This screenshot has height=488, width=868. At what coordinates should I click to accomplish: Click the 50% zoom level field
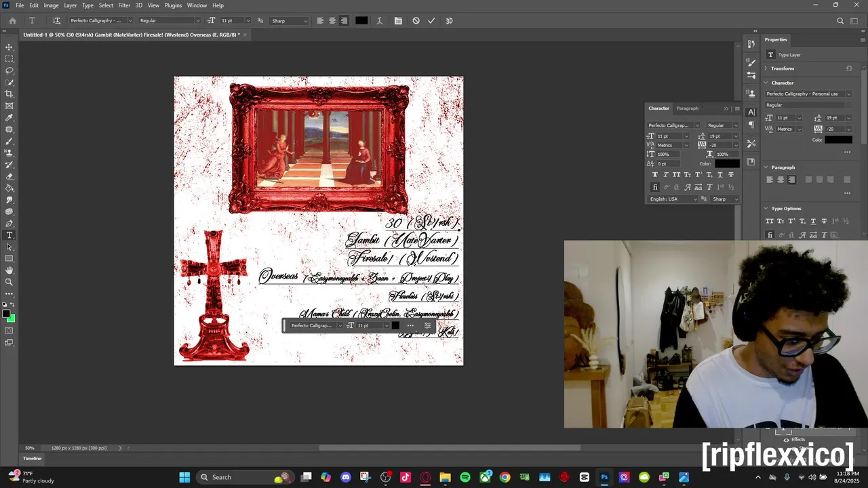click(30, 448)
